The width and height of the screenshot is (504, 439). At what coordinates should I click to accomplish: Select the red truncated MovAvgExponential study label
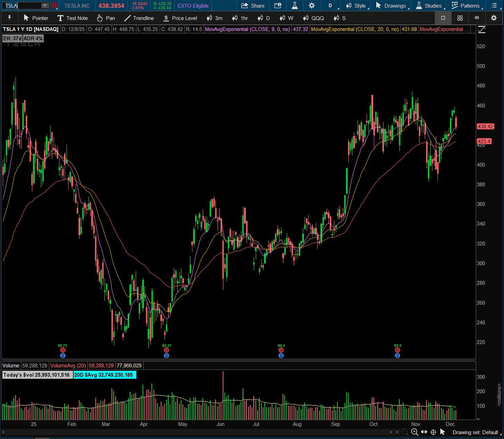point(444,29)
